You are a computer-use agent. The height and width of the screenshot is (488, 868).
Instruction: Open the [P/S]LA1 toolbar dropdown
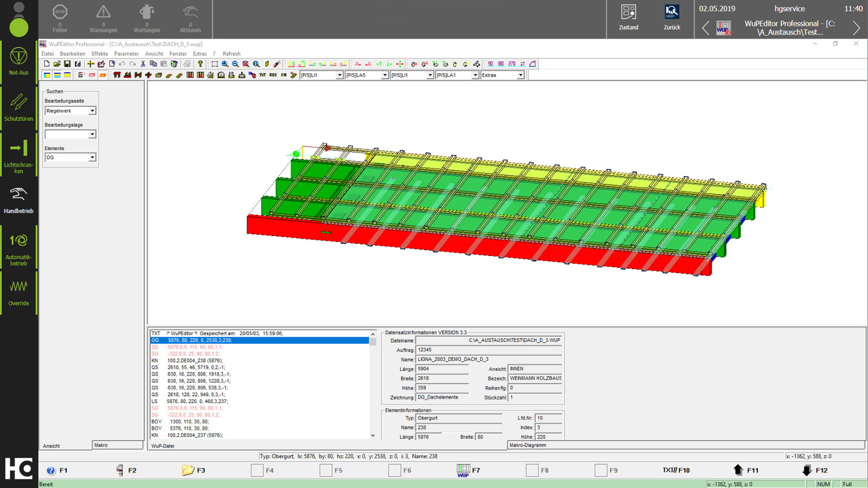475,75
